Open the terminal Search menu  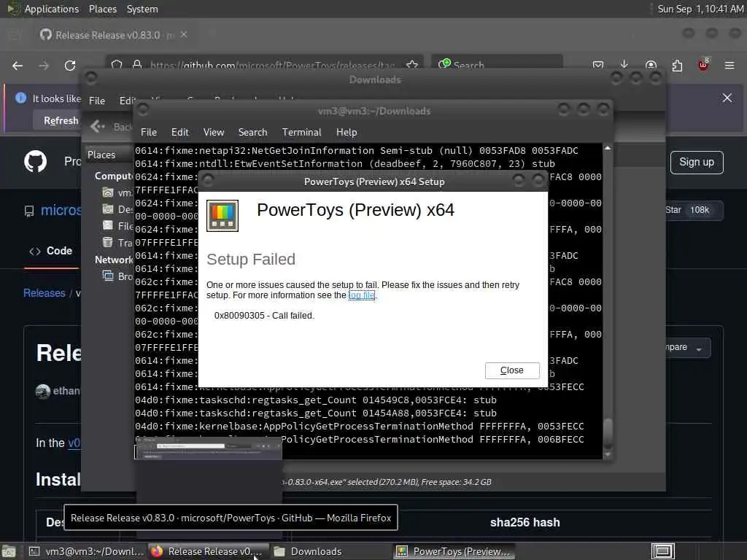click(252, 133)
